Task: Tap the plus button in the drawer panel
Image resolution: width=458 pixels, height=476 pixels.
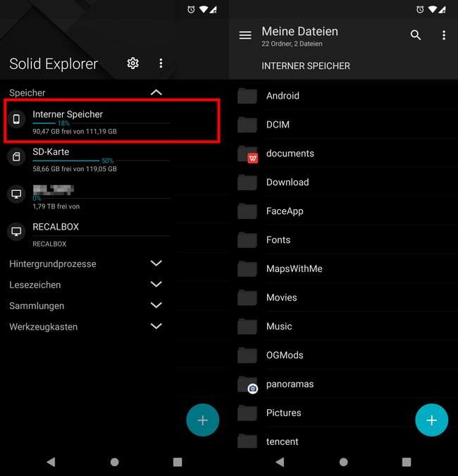Action: [203, 420]
